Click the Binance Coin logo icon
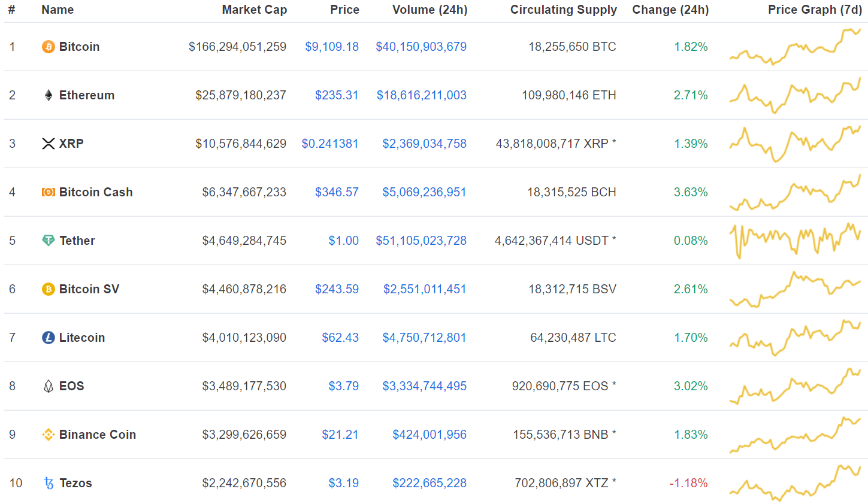Screen dimensions: 868x504 coord(48,435)
